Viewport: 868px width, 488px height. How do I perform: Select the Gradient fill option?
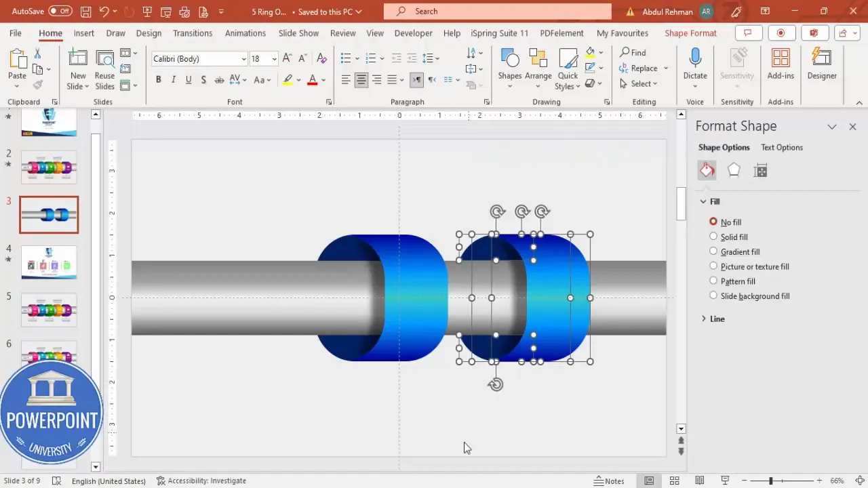click(x=734, y=251)
